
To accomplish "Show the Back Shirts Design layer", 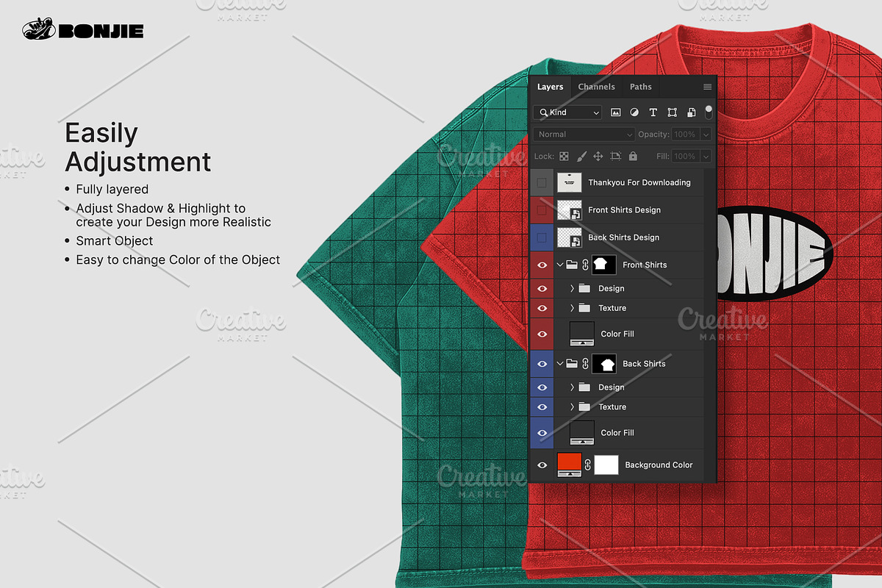I will pos(542,237).
